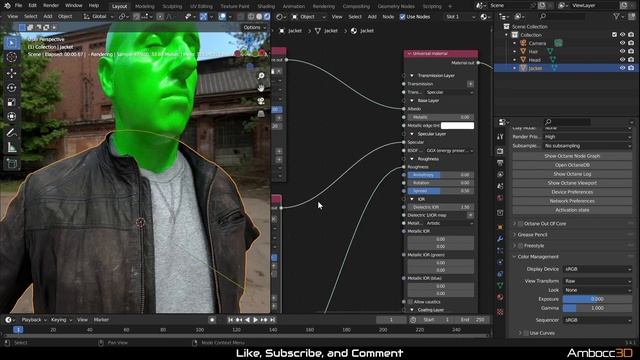Click the Gamma slider in Color Management
640x360 pixels.
(597, 308)
